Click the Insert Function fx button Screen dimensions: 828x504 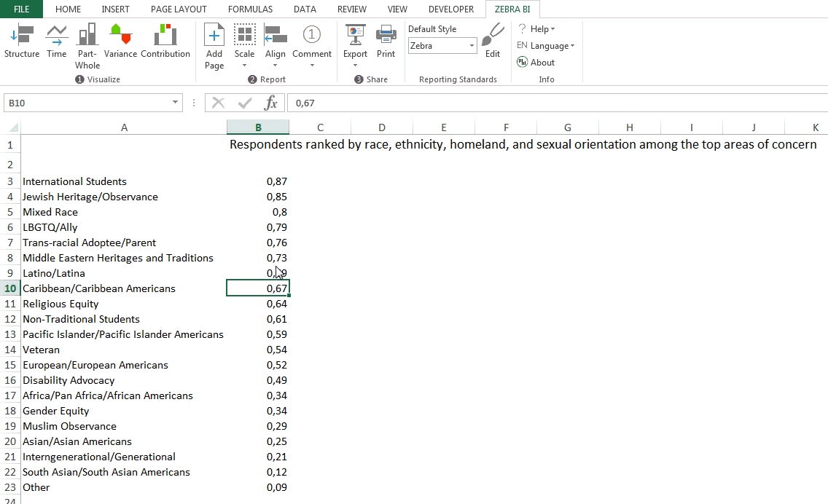(x=270, y=103)
